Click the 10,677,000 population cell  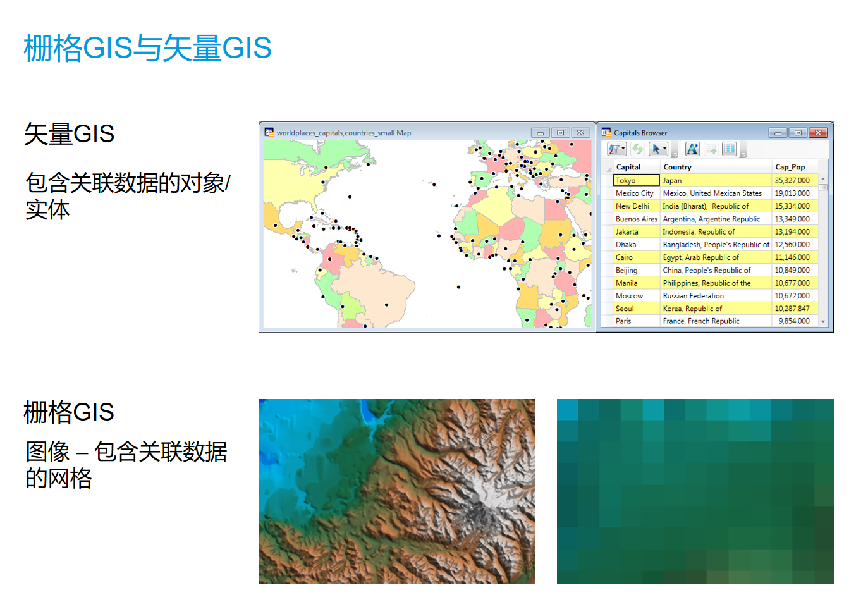point(792,283)
